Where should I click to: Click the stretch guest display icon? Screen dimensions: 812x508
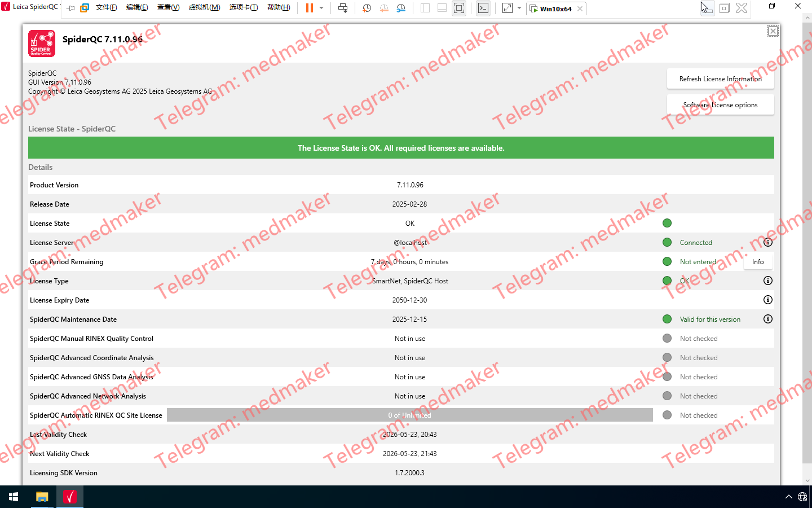(507, 8)
